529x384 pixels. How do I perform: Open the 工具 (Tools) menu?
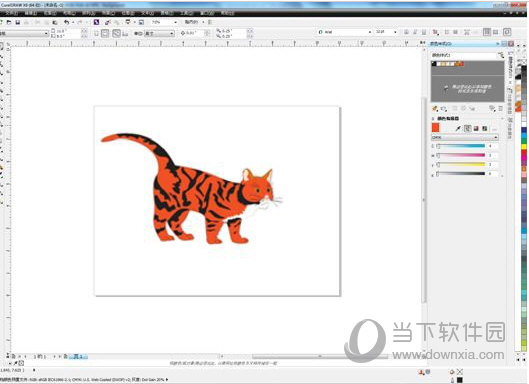187,13
